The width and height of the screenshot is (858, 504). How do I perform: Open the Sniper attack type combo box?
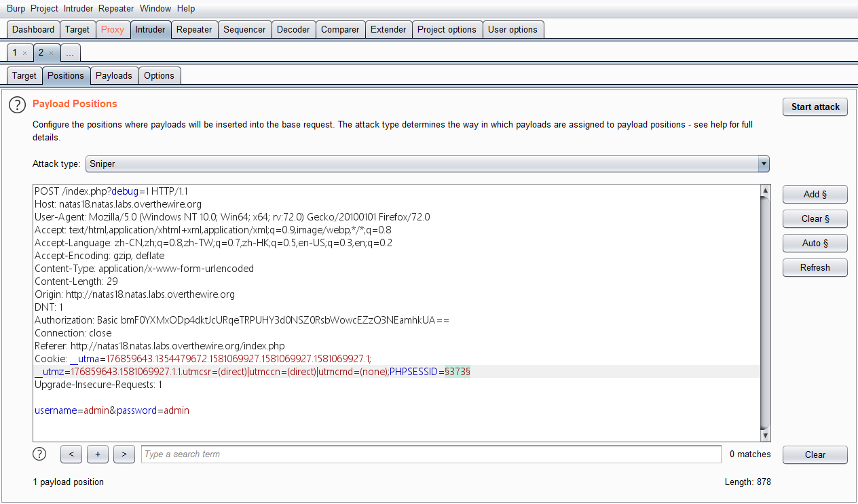point(427,163)
